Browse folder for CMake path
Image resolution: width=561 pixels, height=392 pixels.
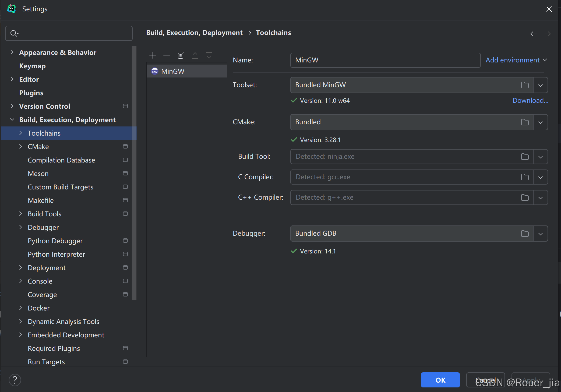[x=525, y=122]
